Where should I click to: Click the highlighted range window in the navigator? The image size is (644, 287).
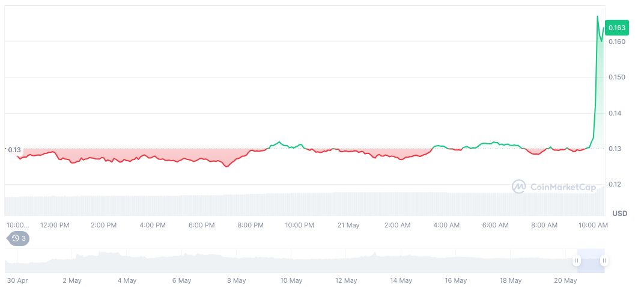click(590, 261)
